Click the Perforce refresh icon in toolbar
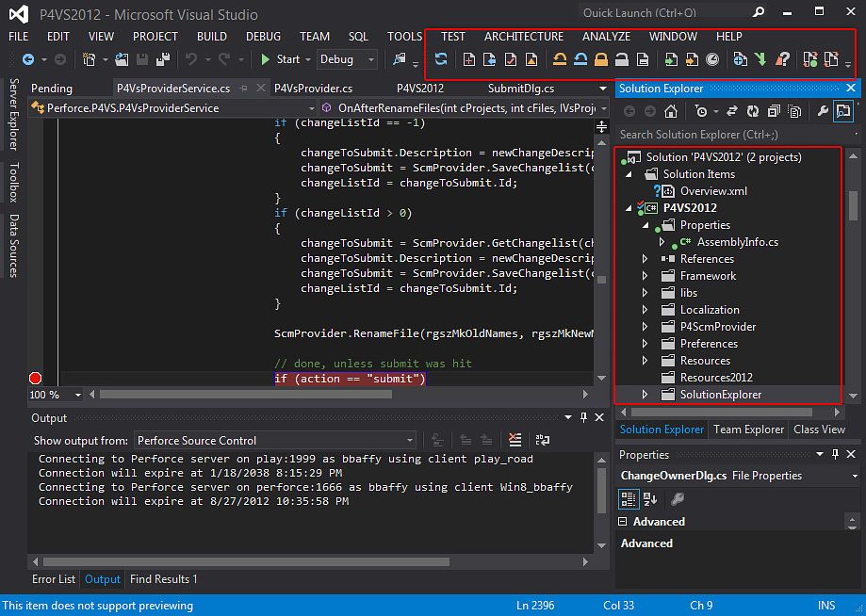 point(441,59)
